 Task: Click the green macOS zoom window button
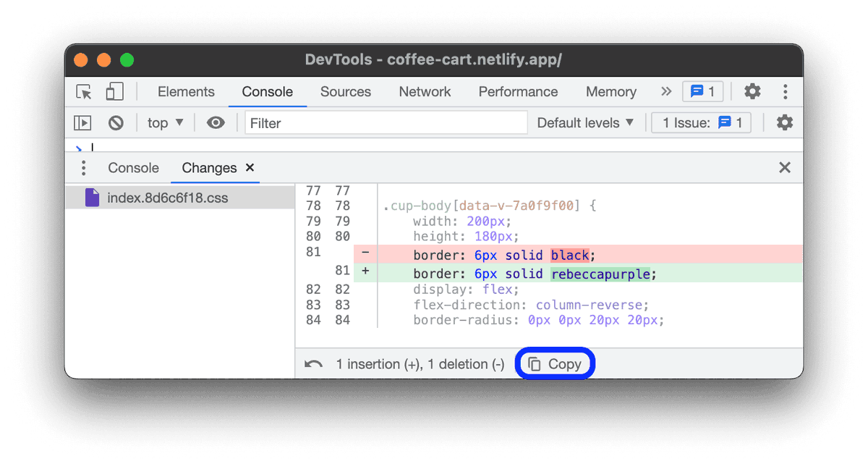127,60
